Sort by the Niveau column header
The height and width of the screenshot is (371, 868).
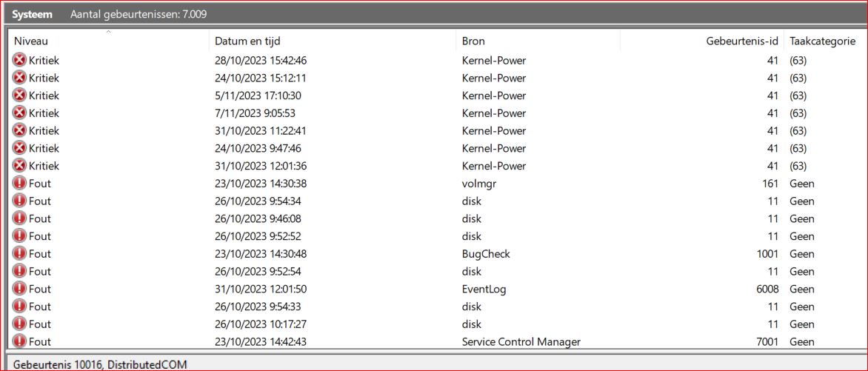tap(30, 41)
